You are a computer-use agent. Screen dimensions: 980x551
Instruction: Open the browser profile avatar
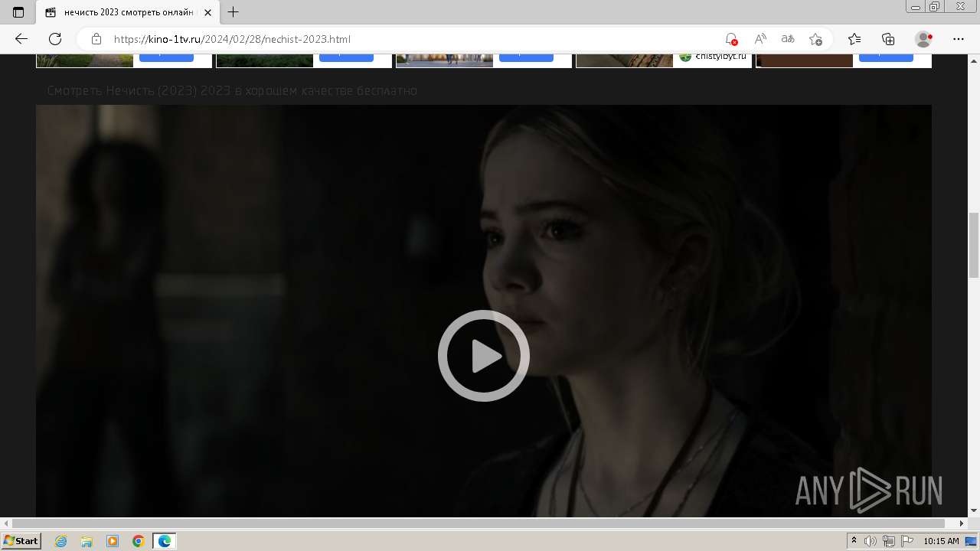coord(924,39)
